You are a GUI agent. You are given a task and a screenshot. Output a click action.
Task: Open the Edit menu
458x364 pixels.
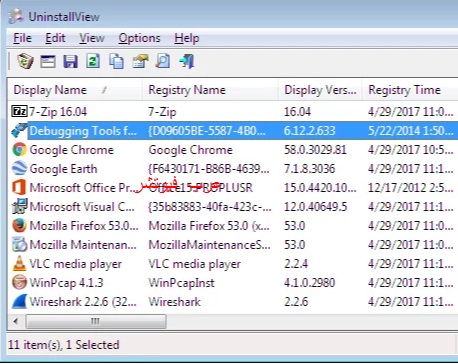pos(55,38)
